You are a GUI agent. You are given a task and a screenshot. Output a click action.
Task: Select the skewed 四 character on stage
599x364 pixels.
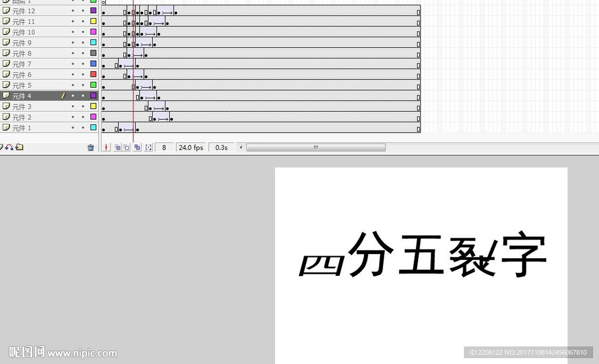(x=321, y=265)
